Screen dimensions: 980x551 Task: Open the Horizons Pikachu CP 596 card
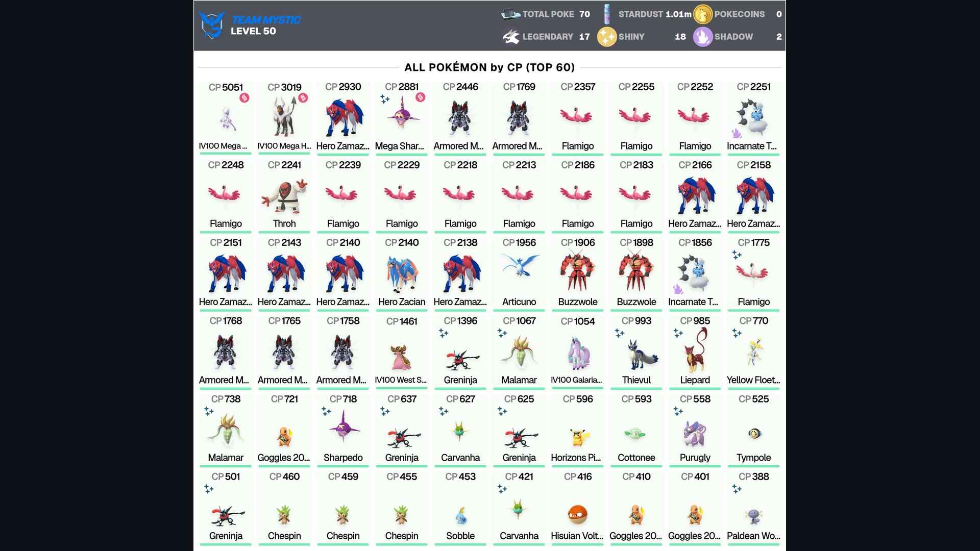(x=578, y=430)
